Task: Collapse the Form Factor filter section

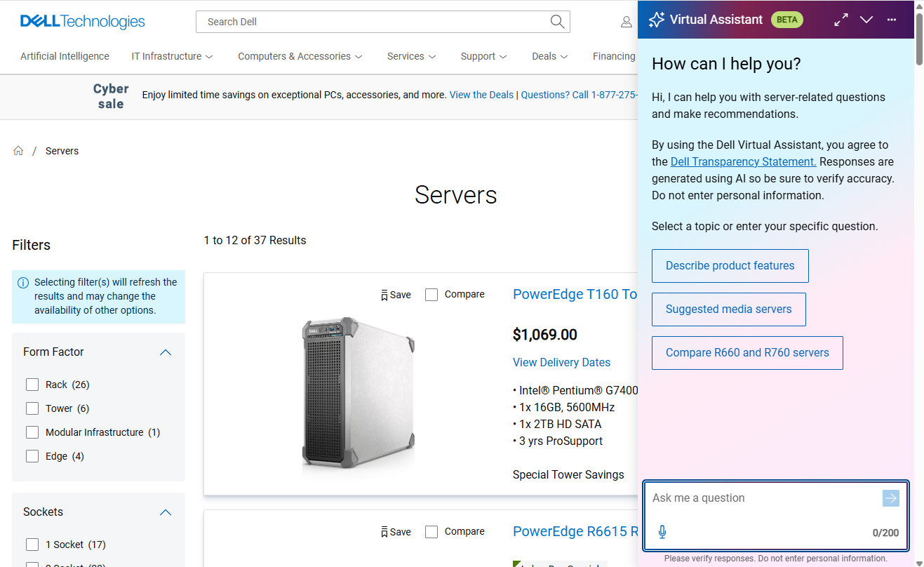Action: pyautogui.click(x=166, y=352)
